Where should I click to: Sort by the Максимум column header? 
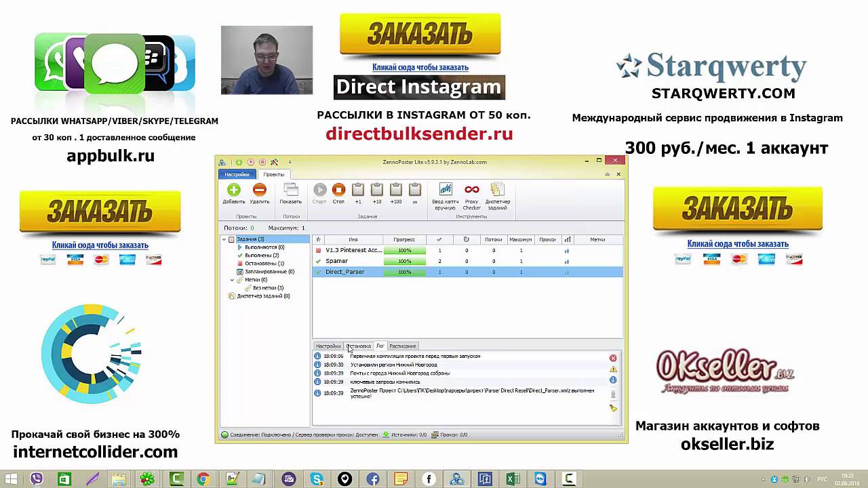521,239
